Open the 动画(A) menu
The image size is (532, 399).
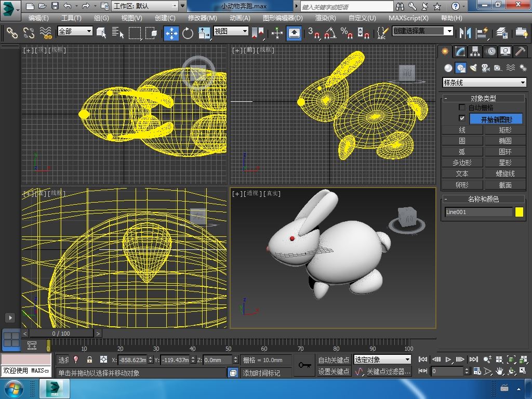tap(240, 18)
